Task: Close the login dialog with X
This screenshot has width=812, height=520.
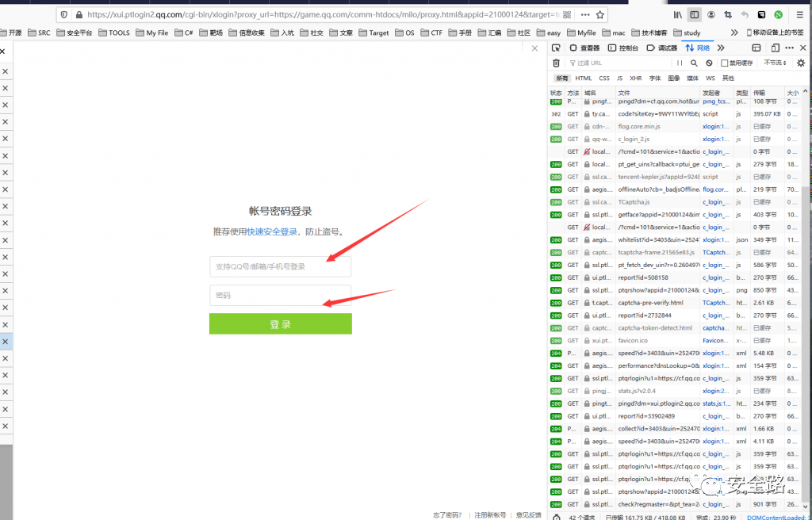Action: point(534,48)
